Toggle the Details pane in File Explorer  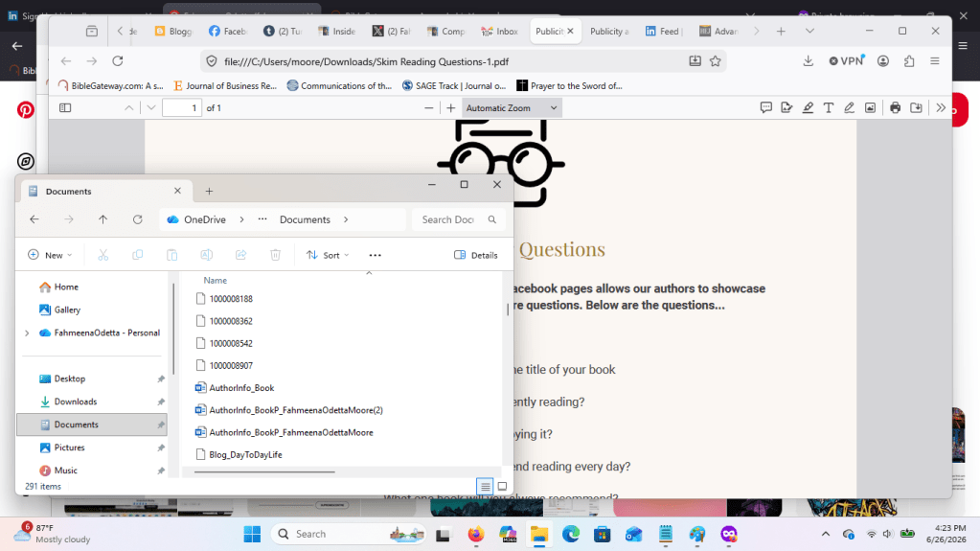[x=475, y=255]
